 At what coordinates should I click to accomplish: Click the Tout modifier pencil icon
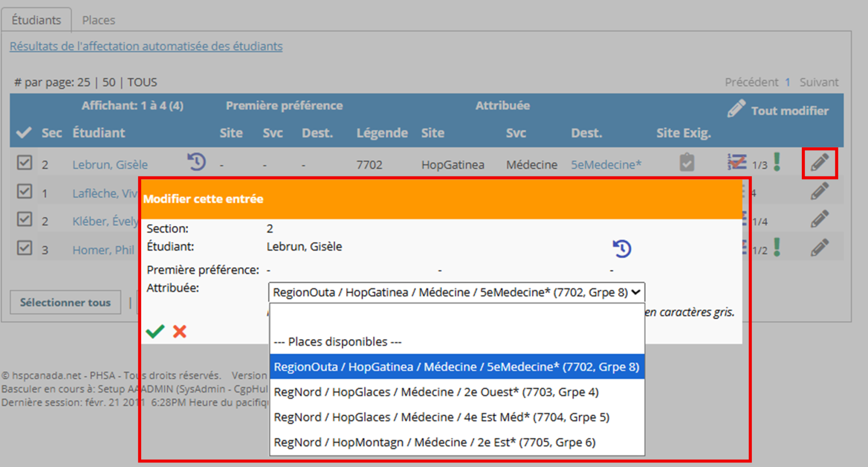pyautogui.click(x=736, y=110)
